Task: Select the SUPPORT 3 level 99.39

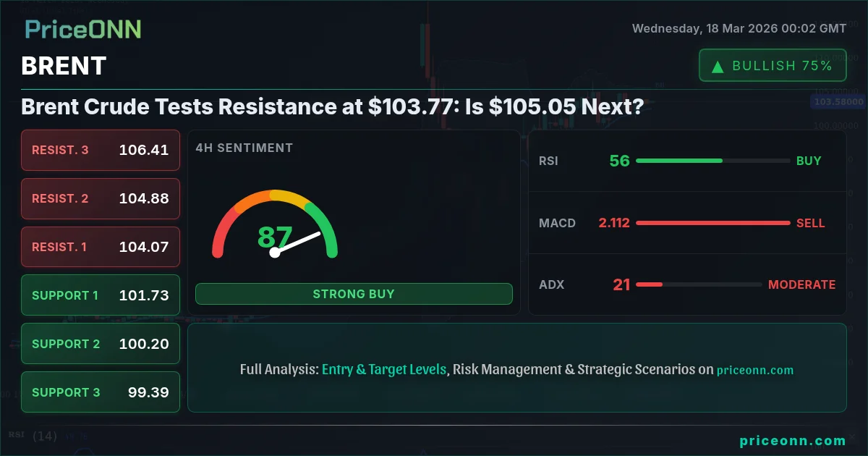Action: point(101,392)
